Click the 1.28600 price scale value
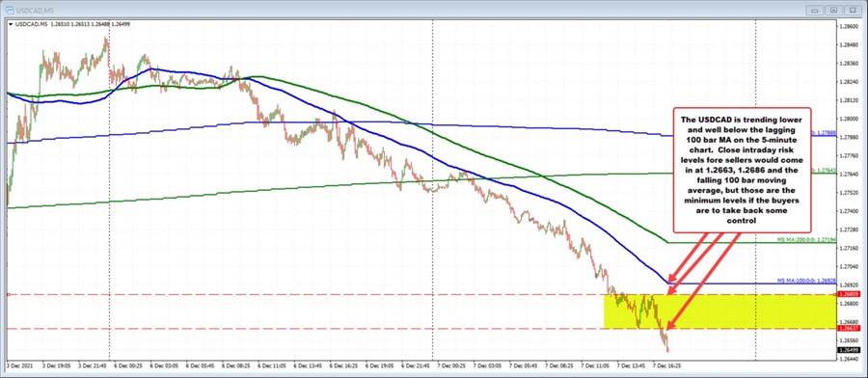868x378 pixels. coord(848,26)
